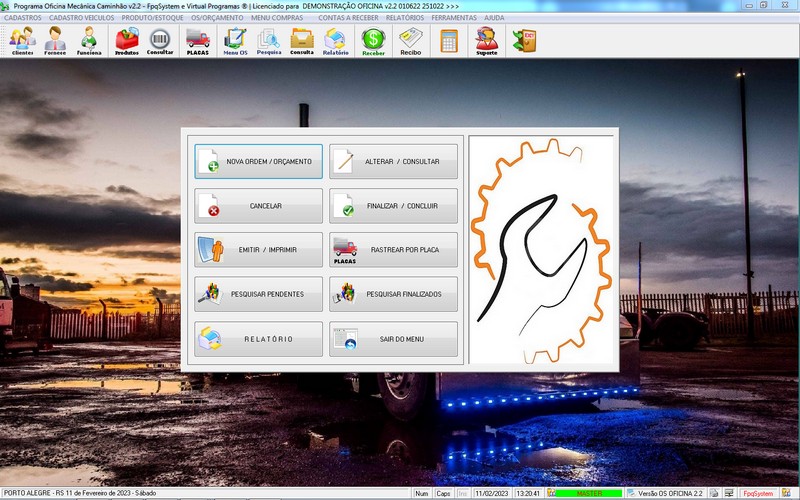Open the Produtos toolbox icon
This screenshot has width=800, height=500.
pyautogui.click(x=127, y=41)
